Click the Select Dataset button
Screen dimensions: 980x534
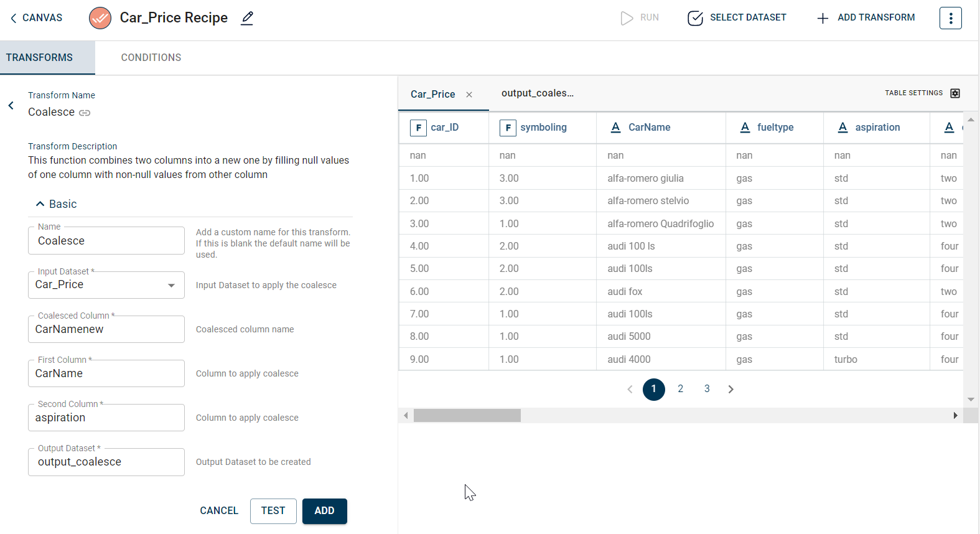click(737, 18)
